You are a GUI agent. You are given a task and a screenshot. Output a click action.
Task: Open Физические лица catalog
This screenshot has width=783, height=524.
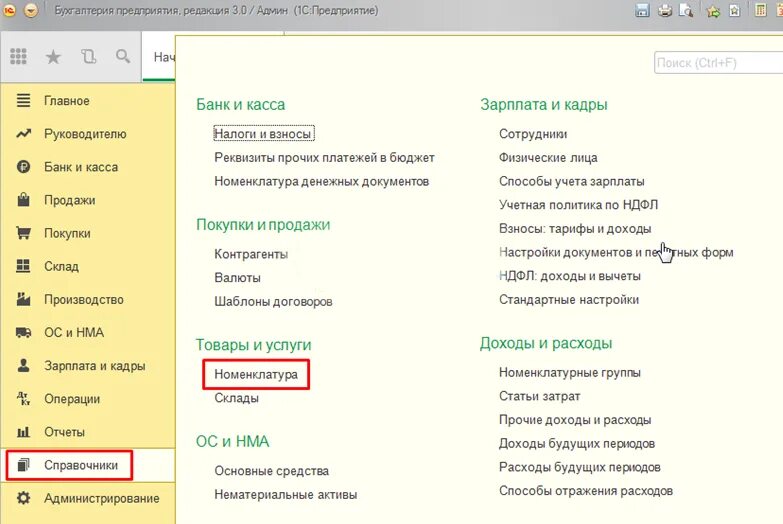(548, 158)
